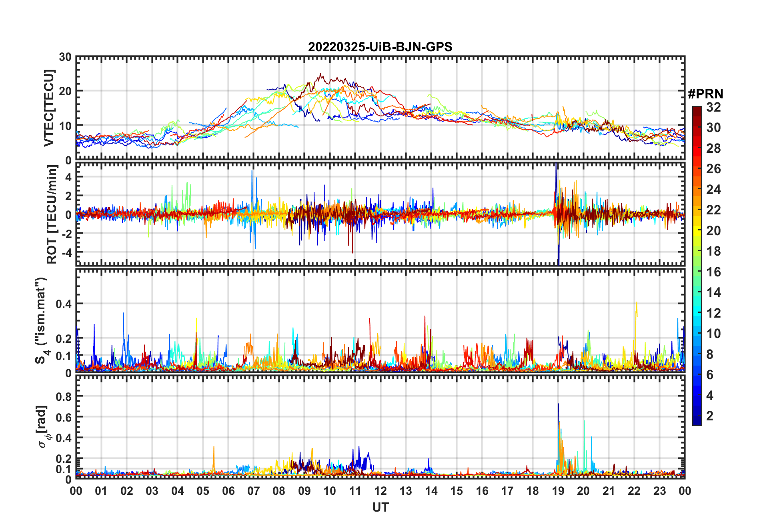The image size is (761, 532).
Task: Select the ROT axis tick label "-4"
Action: tap(66, 252)
